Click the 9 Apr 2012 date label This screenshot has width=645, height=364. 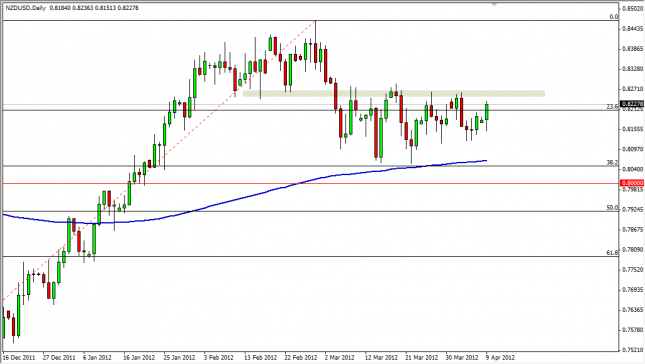tap(499, 358)
